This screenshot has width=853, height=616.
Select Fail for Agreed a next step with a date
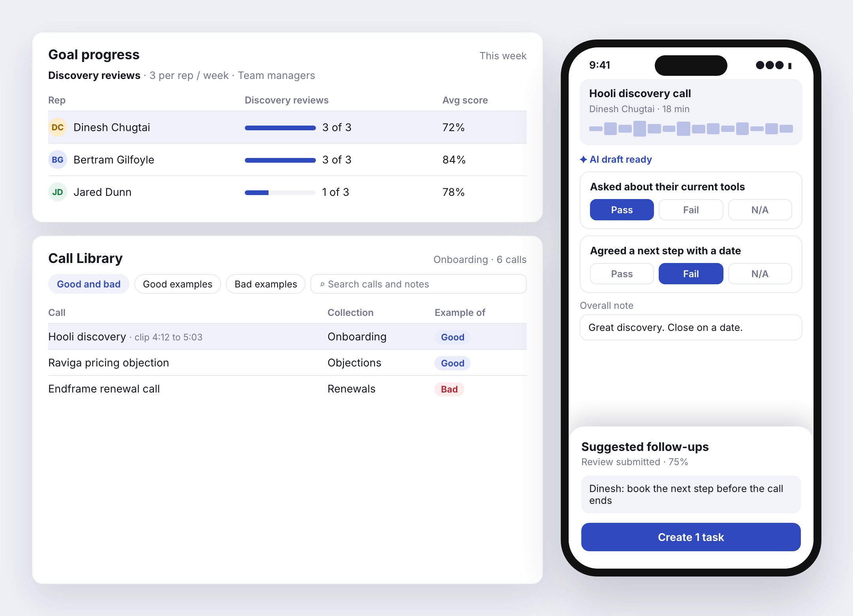pyautogui.click(x=691, y=274)
